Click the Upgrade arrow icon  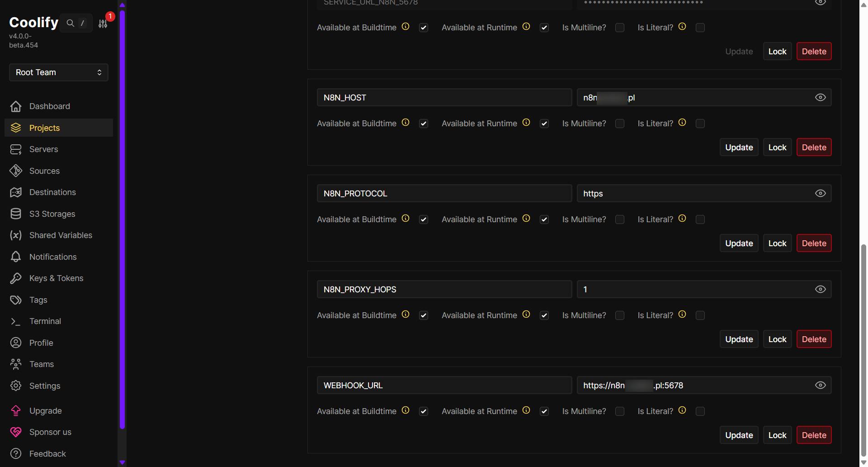click(x=16, y=411)
